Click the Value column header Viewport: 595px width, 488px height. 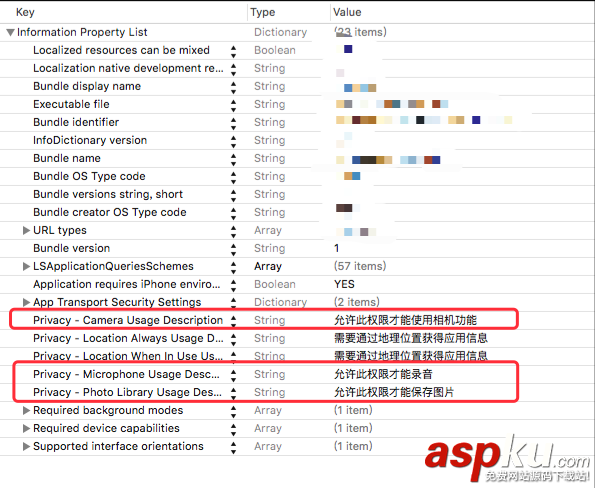point(347,12)
